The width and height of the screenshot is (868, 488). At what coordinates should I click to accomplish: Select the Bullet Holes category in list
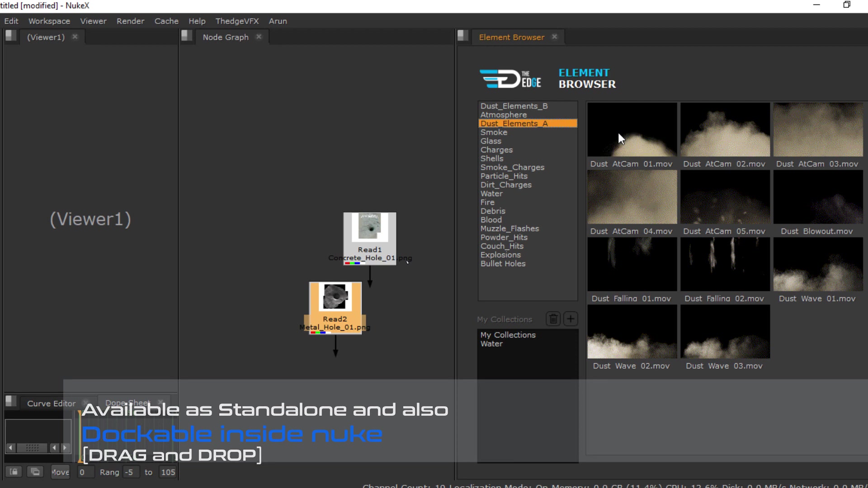(x=503, y=263)
